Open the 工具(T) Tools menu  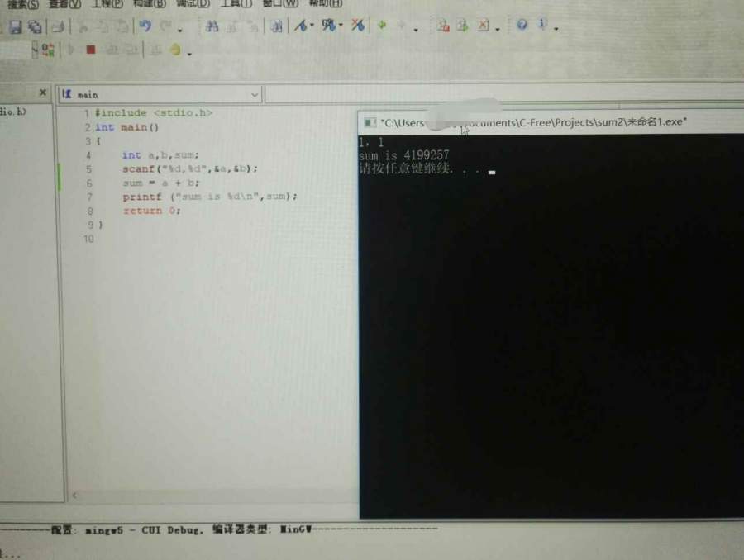(x=236, y=2)
